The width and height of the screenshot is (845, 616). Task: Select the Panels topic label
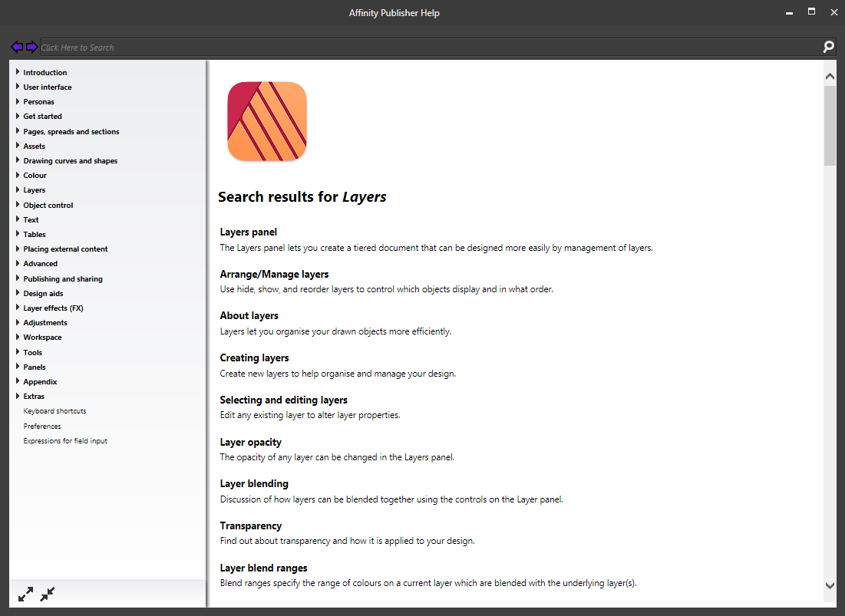[x=35, y=367]
